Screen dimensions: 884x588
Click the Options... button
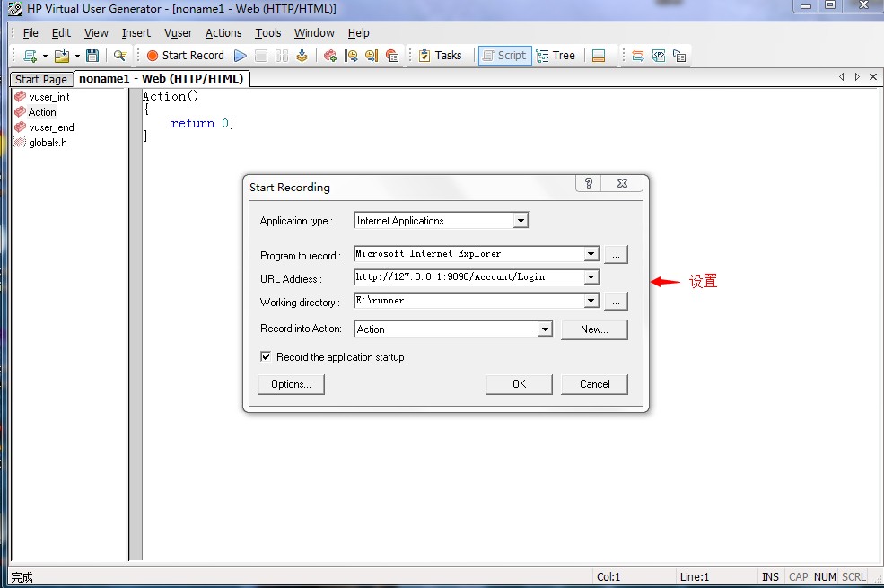click(291, 384)
